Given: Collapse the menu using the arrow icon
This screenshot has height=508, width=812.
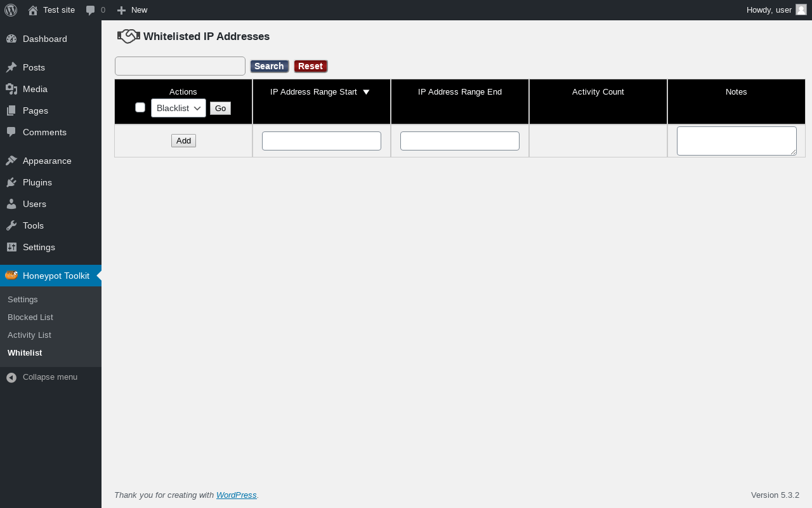Looking at the screenshot, I should 11,377.
